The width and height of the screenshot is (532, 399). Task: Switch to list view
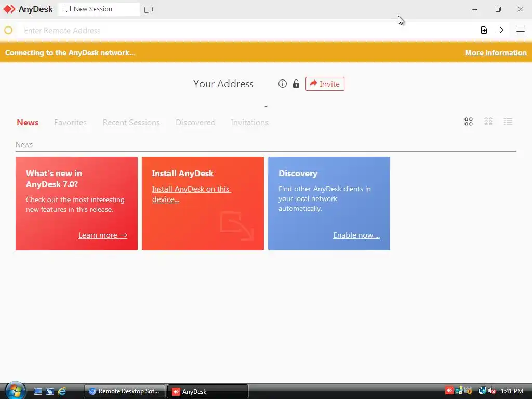508,122
